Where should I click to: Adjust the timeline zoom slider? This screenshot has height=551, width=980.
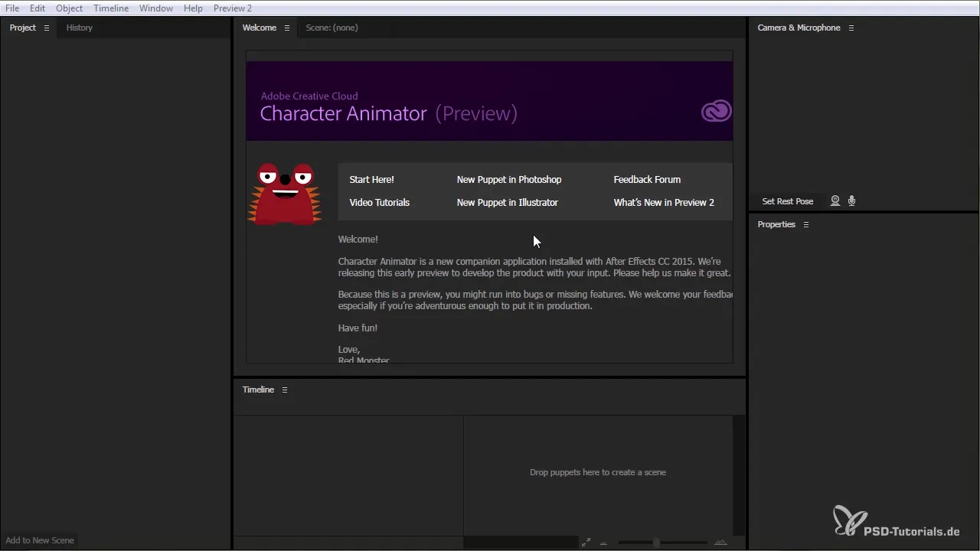[656, 542]
